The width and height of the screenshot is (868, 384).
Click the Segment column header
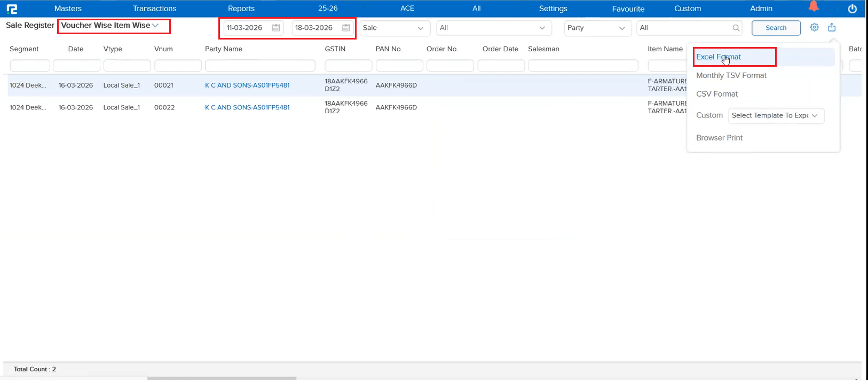coord(24,49)
